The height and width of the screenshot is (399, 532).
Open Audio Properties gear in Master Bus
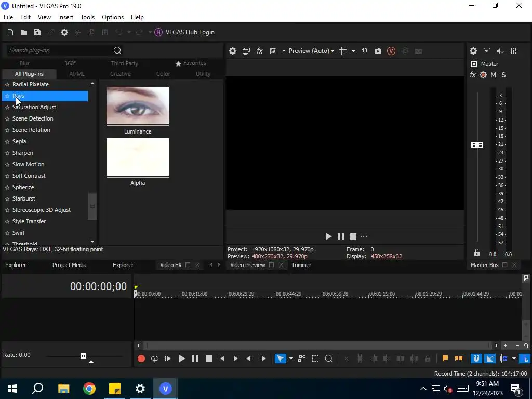(x=473, y=51)
